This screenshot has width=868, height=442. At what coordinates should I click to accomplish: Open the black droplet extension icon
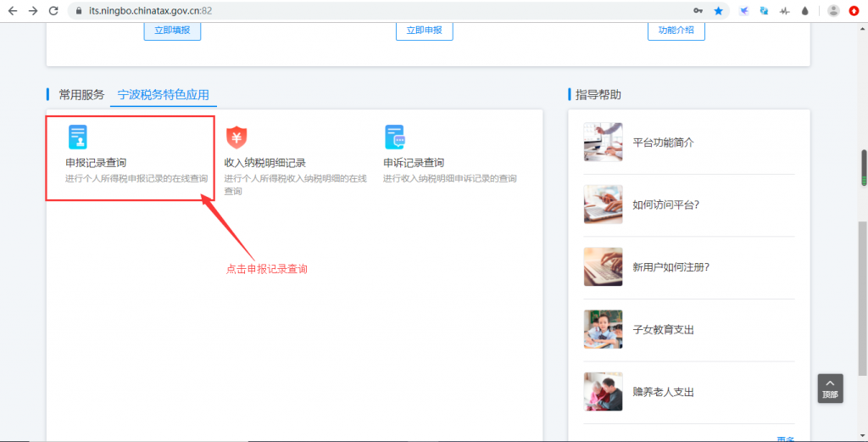pos(805,10)
